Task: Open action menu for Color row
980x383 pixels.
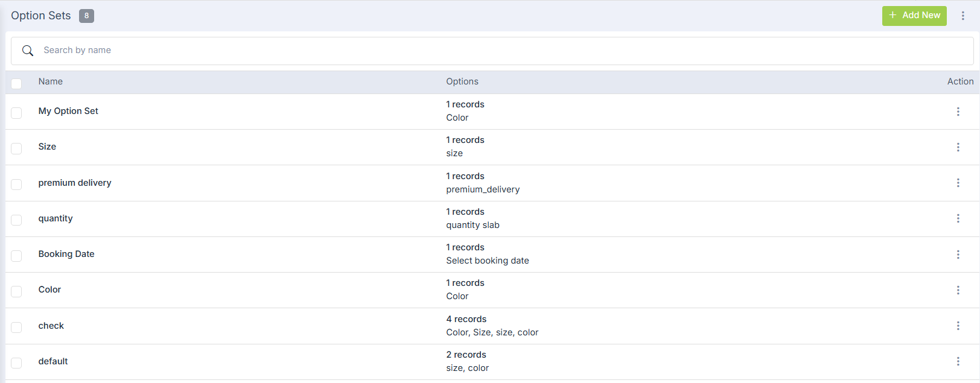Action: click(x=958, y=290)
